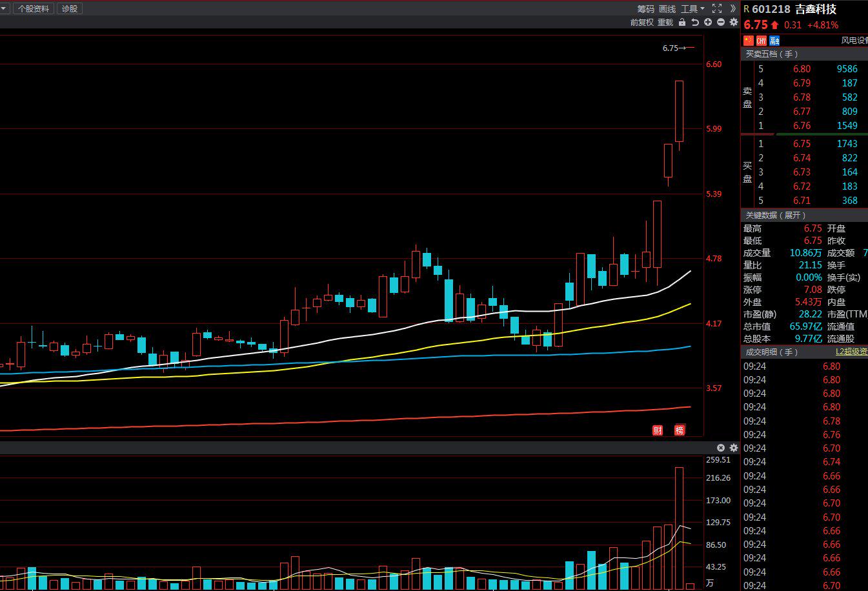The image size is (868, 591).
Task: Click the fullscreen expand icon
Action: point(717,8)
